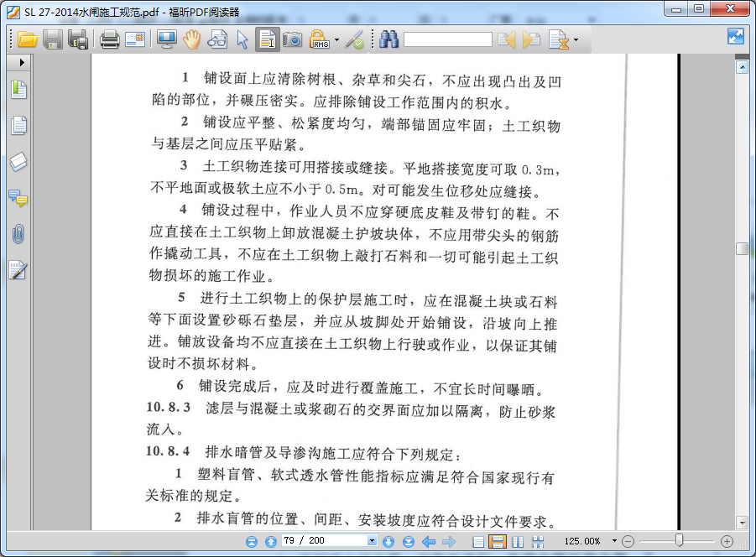Switch to continuous page view mode
Image resolution: width=756 pixels, height=557 pixels.
498,542
